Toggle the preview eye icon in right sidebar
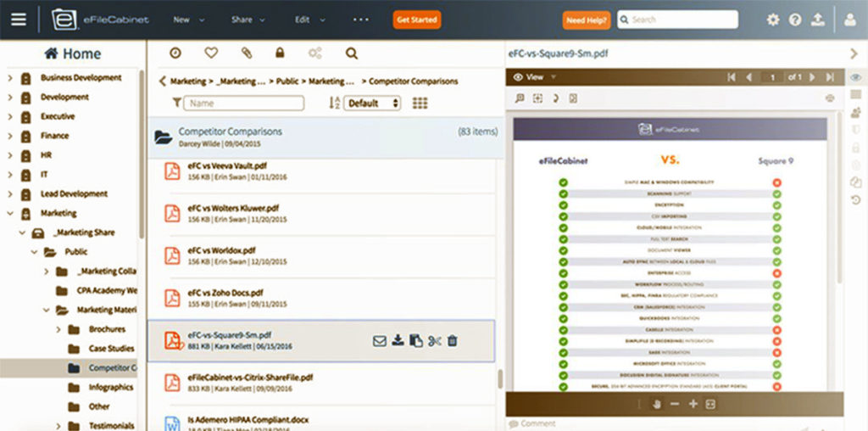This screenshot has width=868, height=431. (856, 77)
